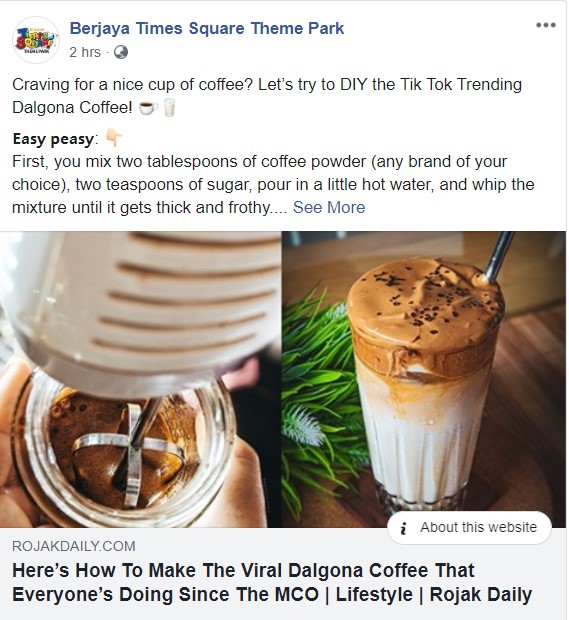The image size is (569, 620).
Task: Click the pointing-down hand emoji
Action: point(114,138)
